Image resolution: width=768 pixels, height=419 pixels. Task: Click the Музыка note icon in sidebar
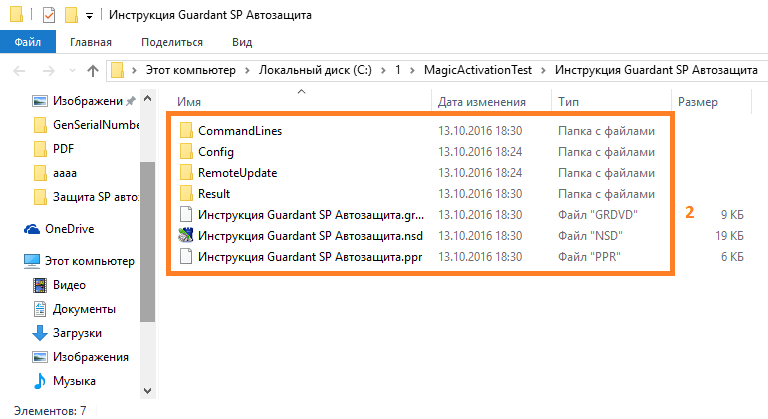40,381
